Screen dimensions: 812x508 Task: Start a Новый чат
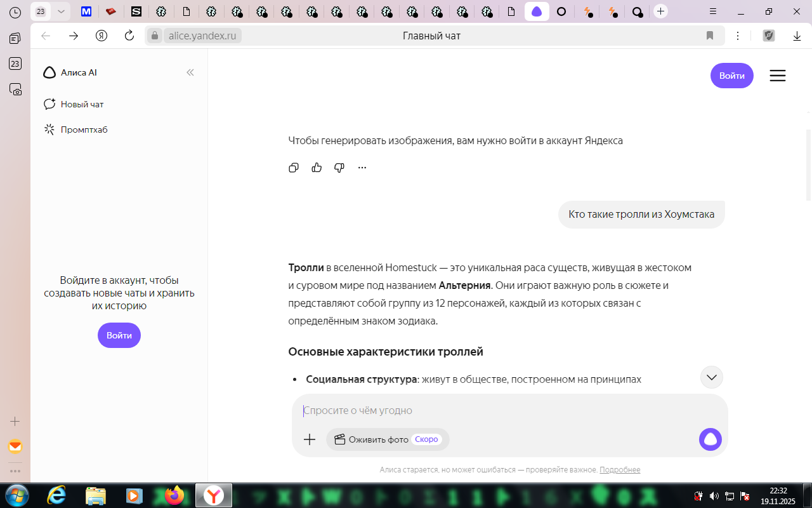(x=74, y=104)
